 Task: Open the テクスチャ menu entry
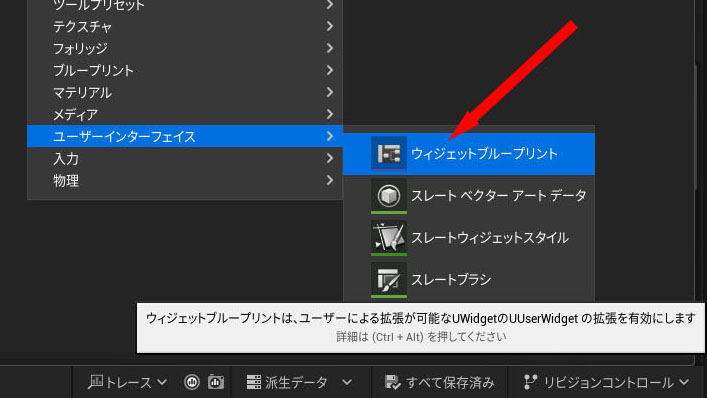[x=185, y=26]
